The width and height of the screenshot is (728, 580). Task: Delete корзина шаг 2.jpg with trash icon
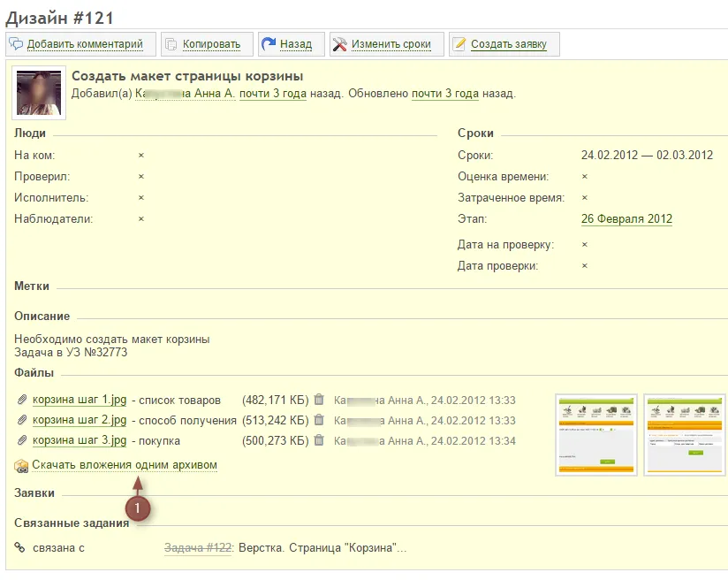coord(319,420)
